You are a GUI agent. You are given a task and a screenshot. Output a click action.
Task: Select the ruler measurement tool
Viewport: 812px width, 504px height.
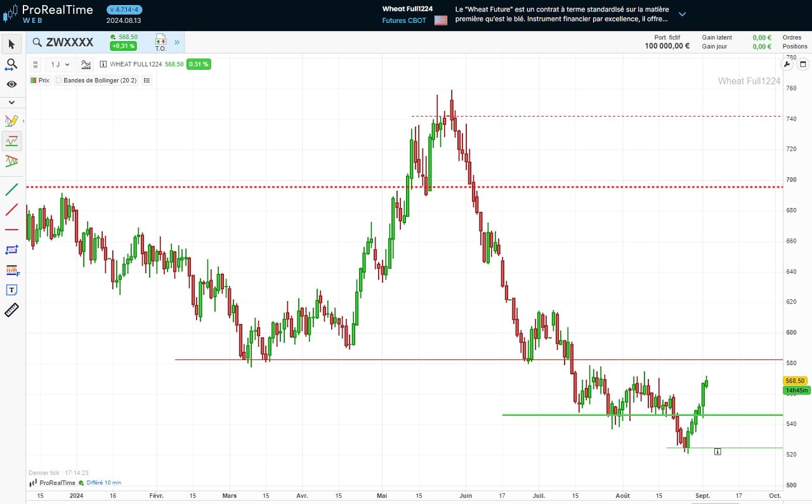pyautogui.click(x=11, y=310)
